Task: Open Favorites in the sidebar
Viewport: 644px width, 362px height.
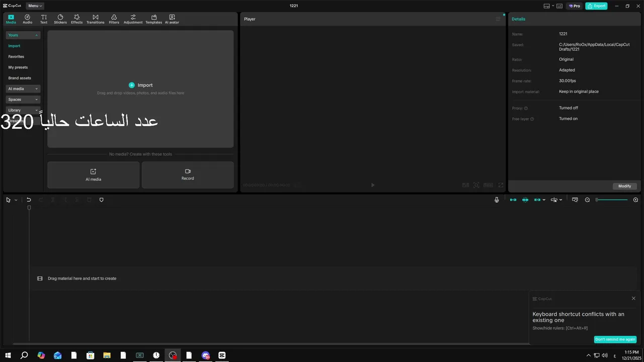Action: [x=16, y=57]
